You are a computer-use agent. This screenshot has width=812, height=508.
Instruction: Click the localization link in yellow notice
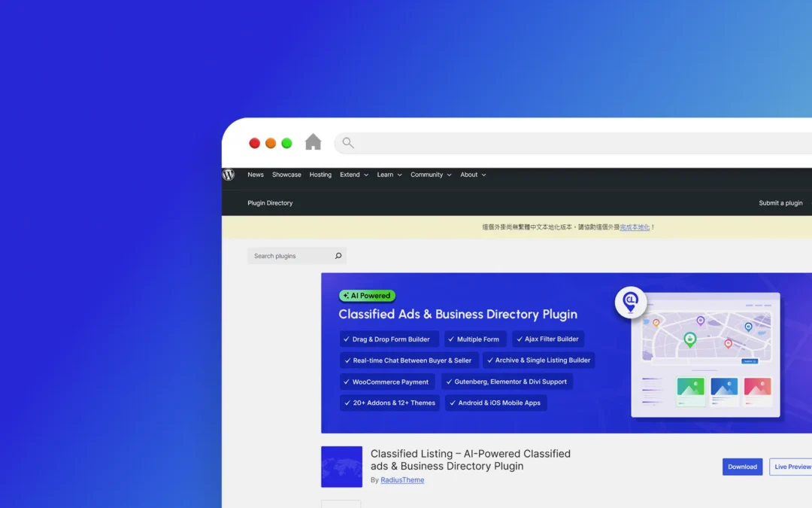click(635, 227)
